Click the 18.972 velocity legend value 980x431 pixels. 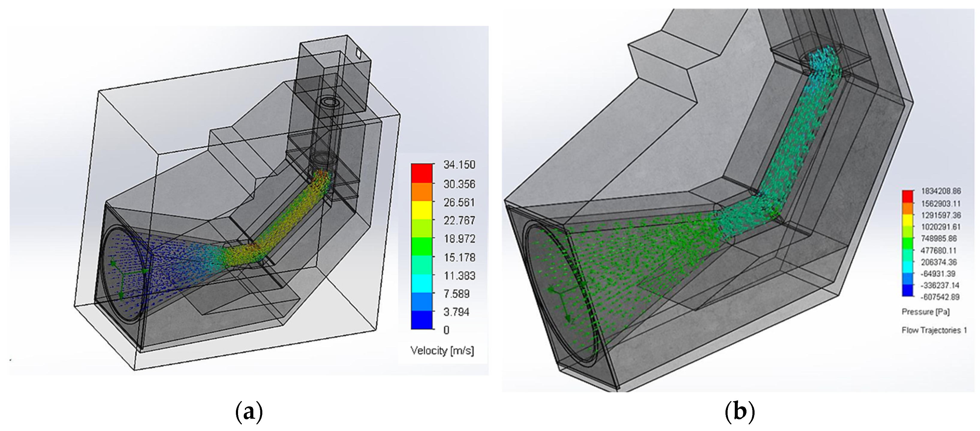click(x=459, y=239)
